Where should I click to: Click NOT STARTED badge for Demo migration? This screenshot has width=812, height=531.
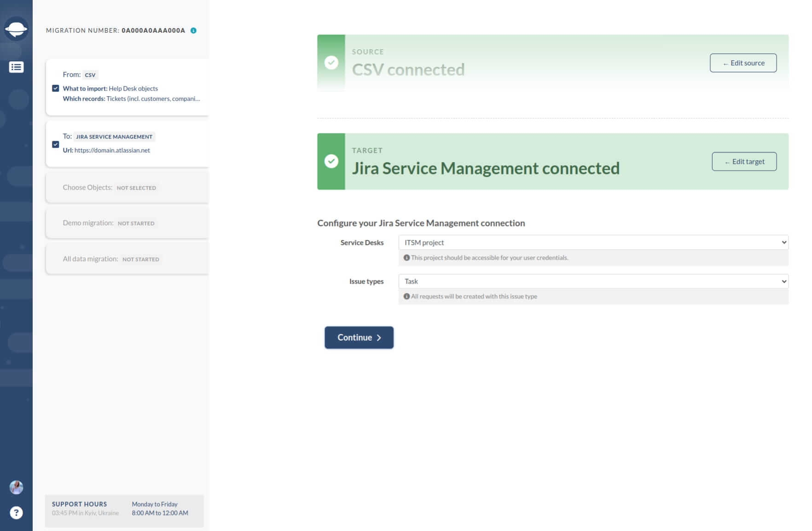(x=136, y=223)
